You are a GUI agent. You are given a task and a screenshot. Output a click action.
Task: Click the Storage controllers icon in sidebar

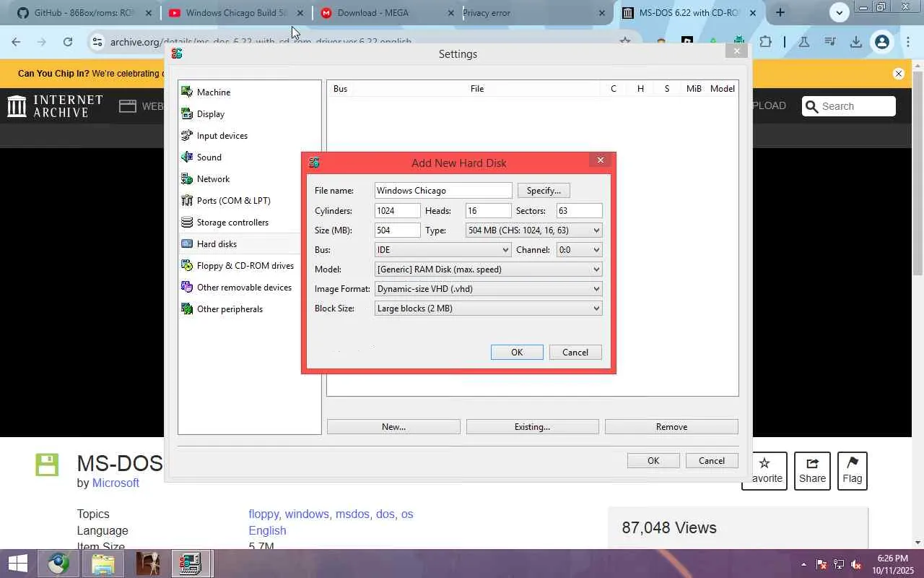coord(187,222)
